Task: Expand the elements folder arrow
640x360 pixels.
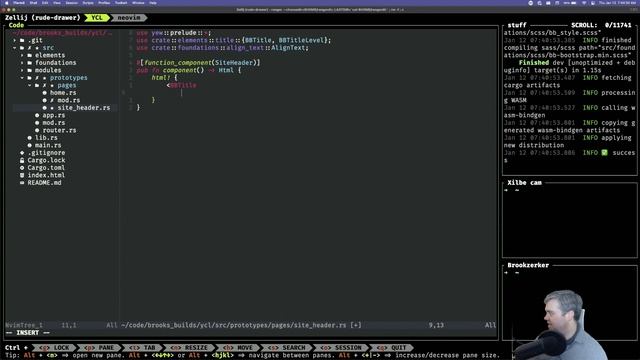Action: (x=22, y=56)
